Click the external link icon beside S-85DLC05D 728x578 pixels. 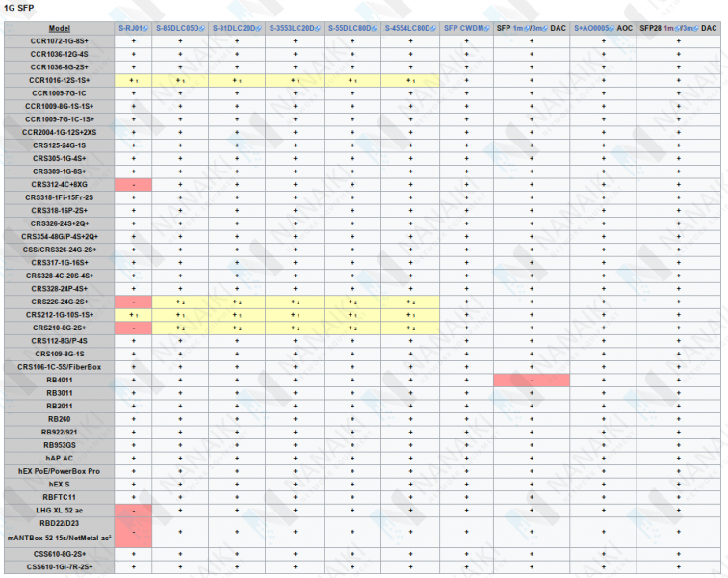pyautogui.click(x=202, y=29)
